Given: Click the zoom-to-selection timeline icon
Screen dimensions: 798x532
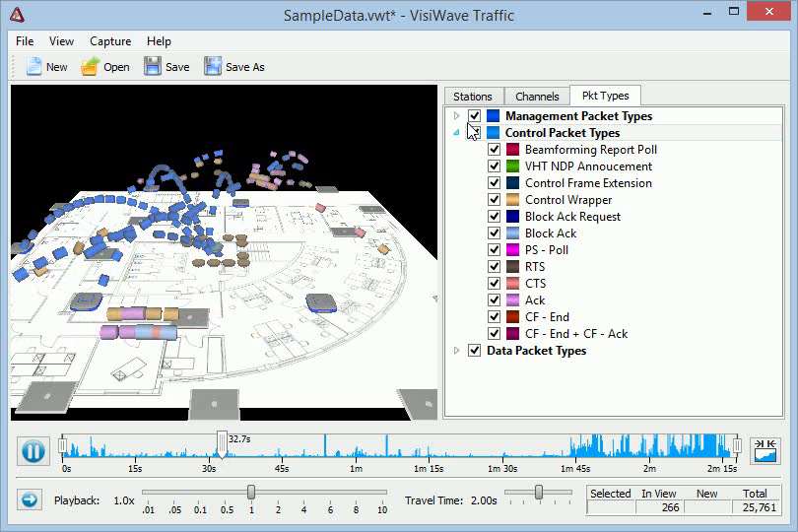Looking at the screenshot, I should (765, 450).
